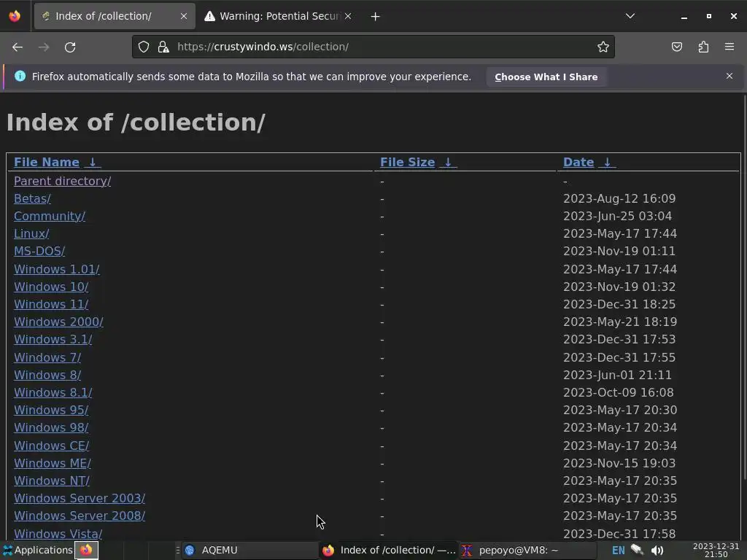The width and height of the screenshot is (747, 560).
Task: Open the tracking protection shield icon
Action: tap(144, 47)
